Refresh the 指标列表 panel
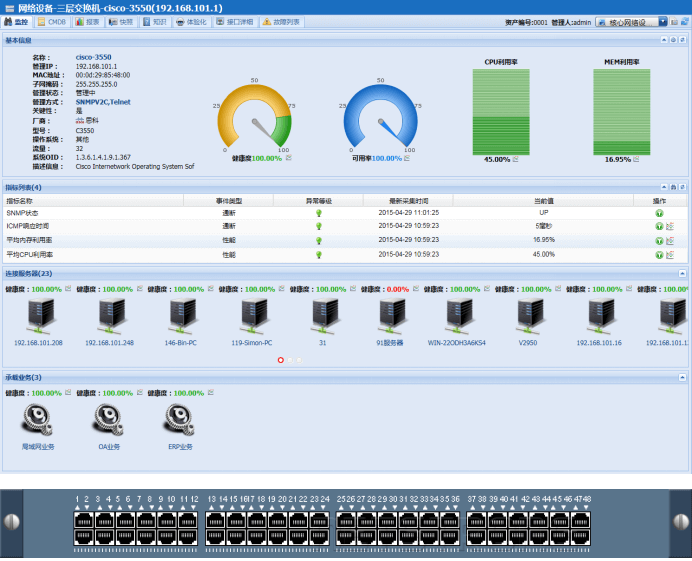The width and height of the screenshot is (692, 561). point(682,187)
